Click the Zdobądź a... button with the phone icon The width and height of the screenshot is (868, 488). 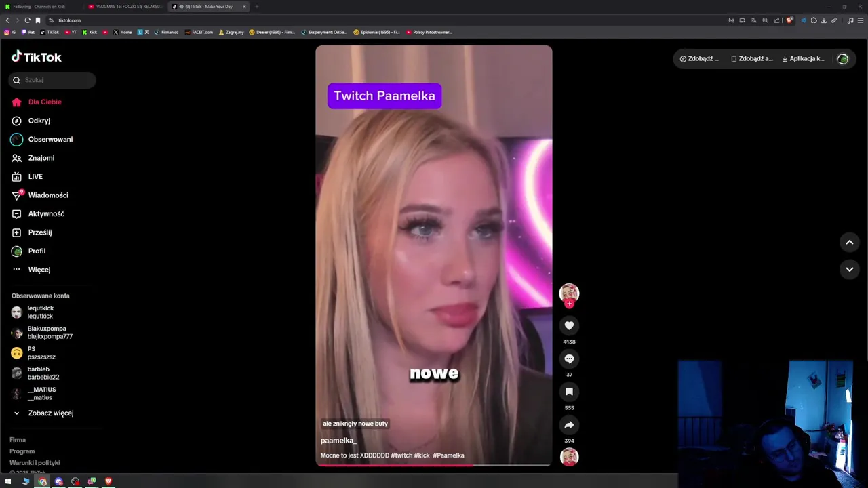pos(751,59)
